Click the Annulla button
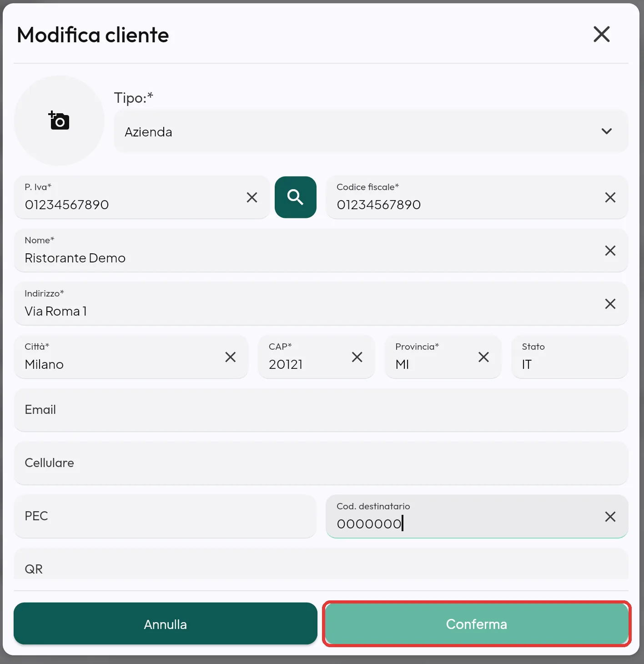Viewport: 644px width, 664px height. [x=166, y=624]
